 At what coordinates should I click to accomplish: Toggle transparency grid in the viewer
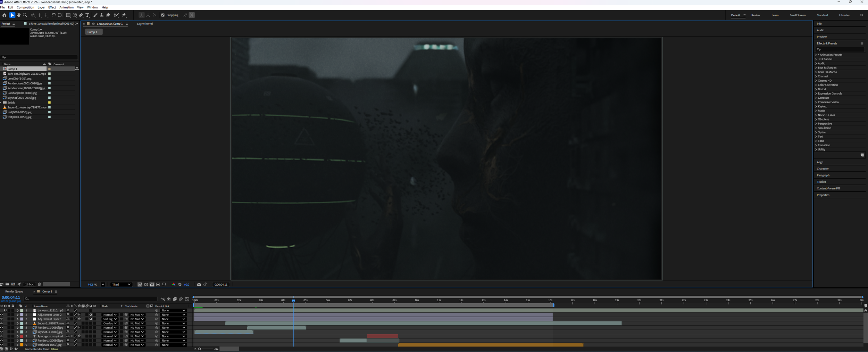point(146,284)
